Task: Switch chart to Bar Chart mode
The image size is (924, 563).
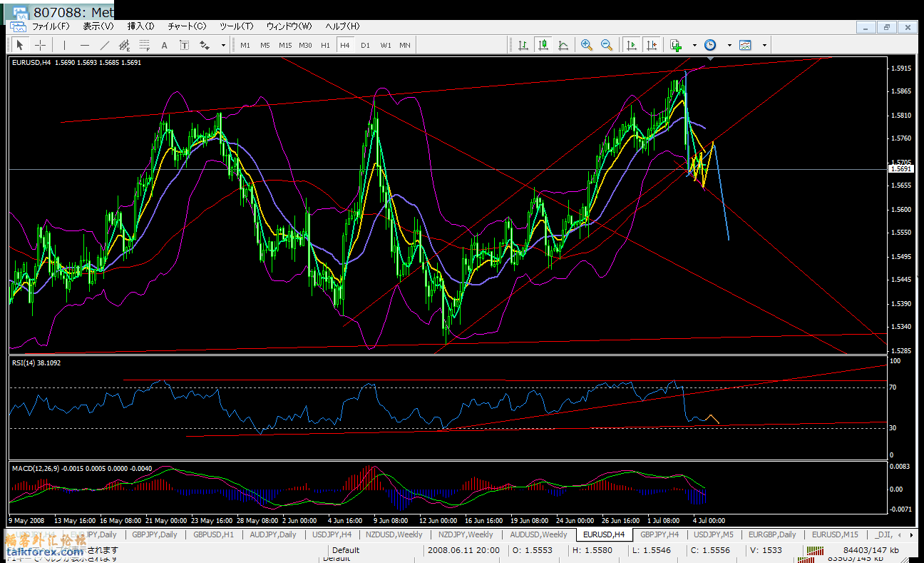Action: click(x=523, y=45)
